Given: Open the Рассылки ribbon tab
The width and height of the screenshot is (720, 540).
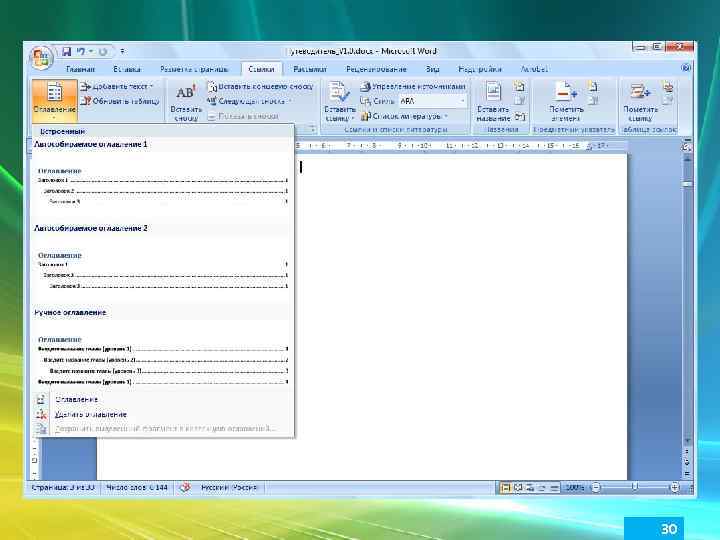Looking at the screenshot, I should click(310, 69).
